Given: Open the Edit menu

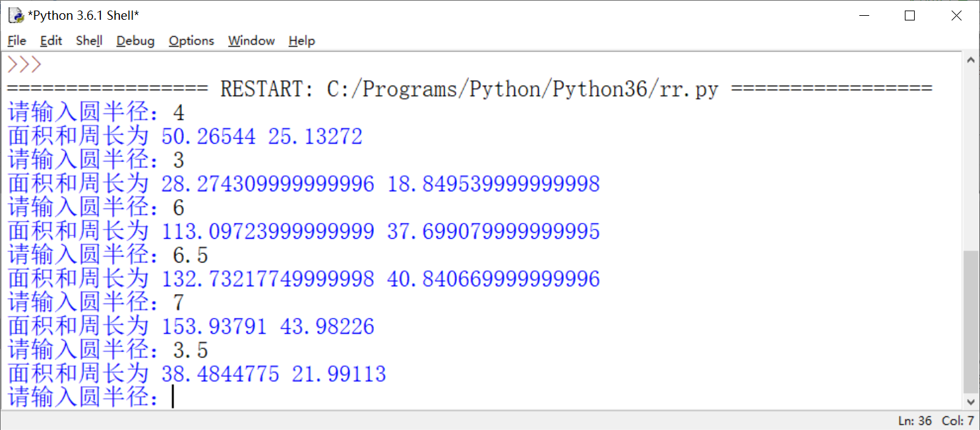Looking at the screenshot, I should tap(51, 41).
